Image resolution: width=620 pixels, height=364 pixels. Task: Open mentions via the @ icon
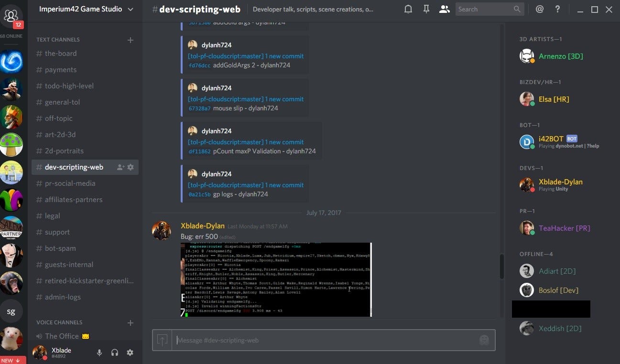tap(540, 9)
